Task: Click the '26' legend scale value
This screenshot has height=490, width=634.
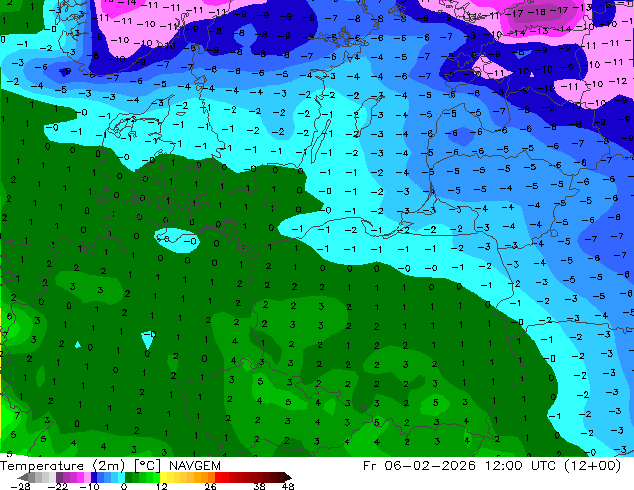Action: 210,486
